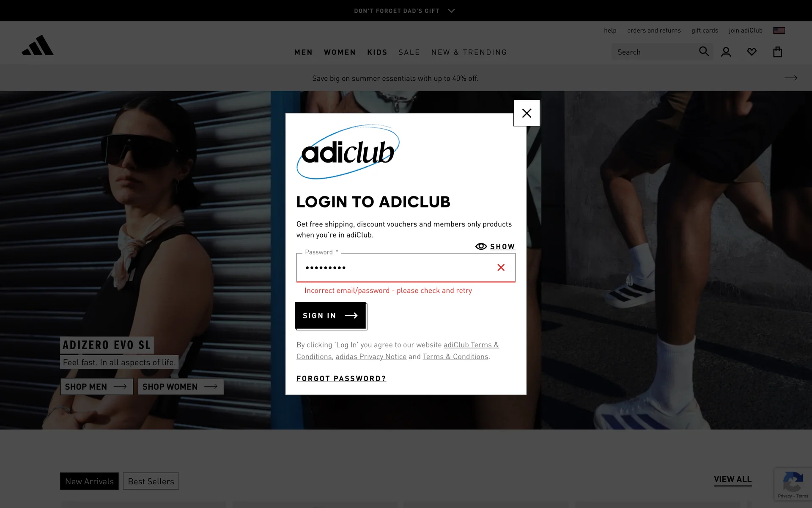Click the Shop Women button
Screen dimensions: 812x508
click(181, 387)
